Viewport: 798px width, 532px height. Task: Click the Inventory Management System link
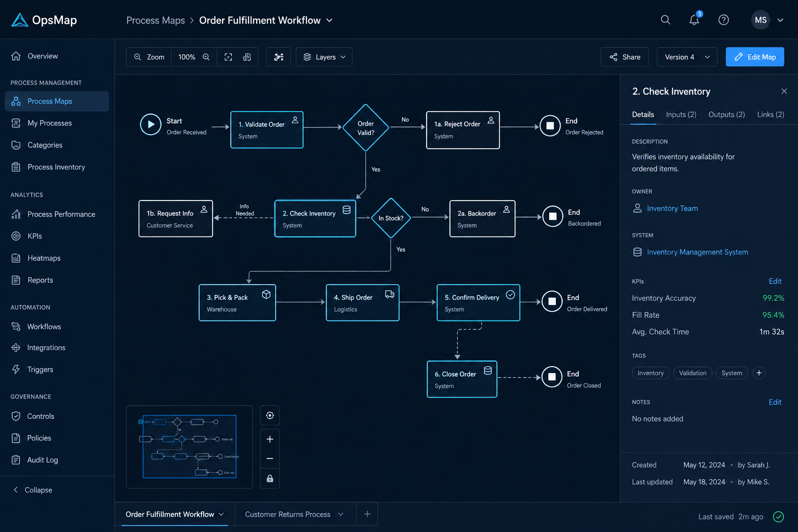697,252
